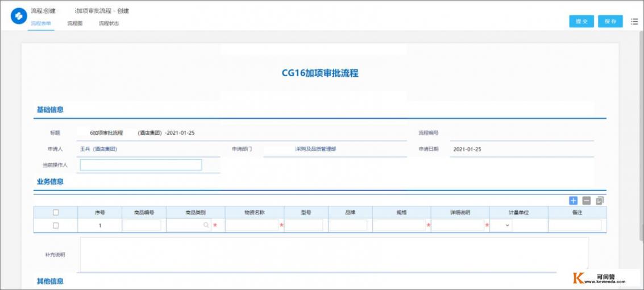Click the 备注 input in row 1
This screenshot has height=290, width=644.
(575, 225)
